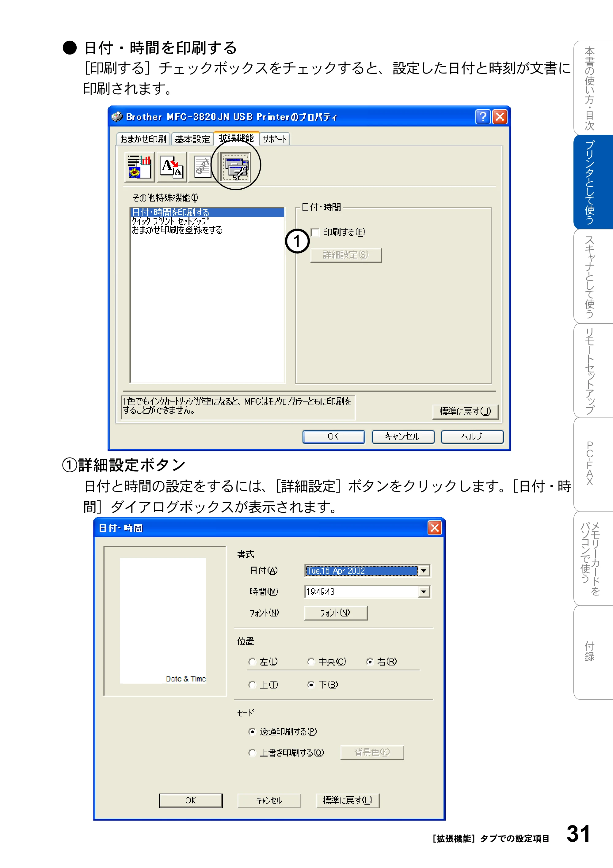613x868 pixels.
Task: Click the help question mark button
Action: [482, 117]
